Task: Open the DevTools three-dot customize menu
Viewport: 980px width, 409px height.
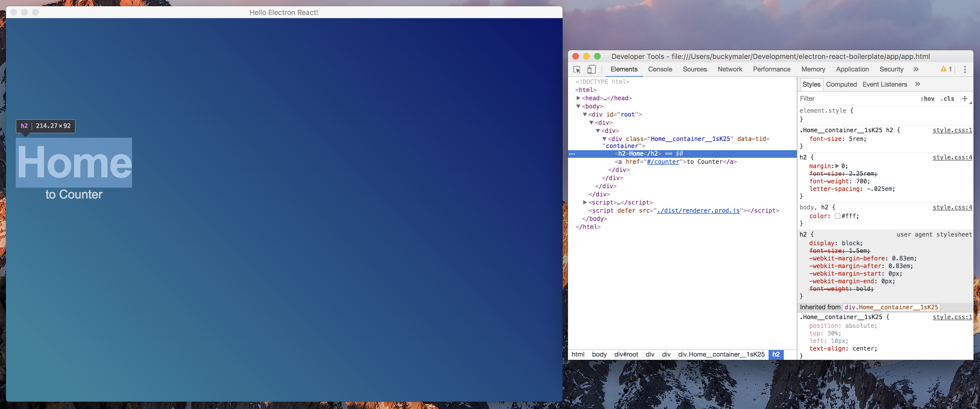Action: tap(965, 69)
